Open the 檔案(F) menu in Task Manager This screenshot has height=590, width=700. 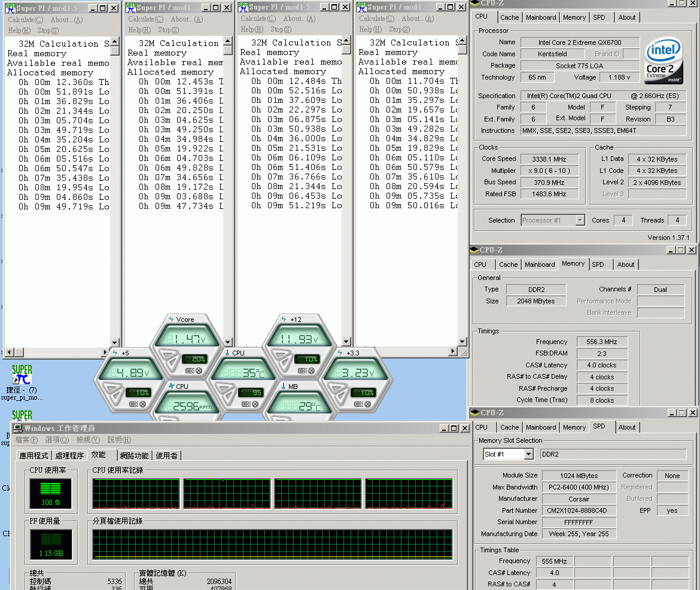tap(26, 440)
